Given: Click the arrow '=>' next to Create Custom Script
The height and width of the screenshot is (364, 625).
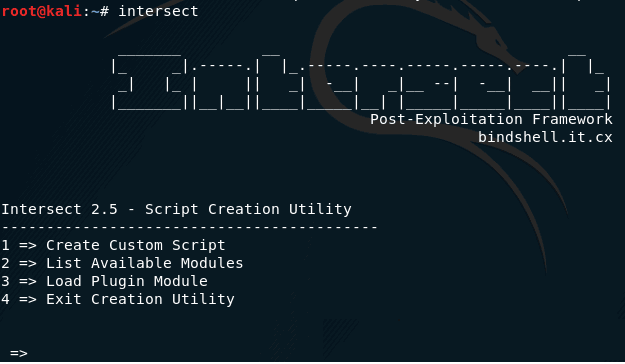Looking at the screenshot, I should pyautogui.click(x=28, y=246).
